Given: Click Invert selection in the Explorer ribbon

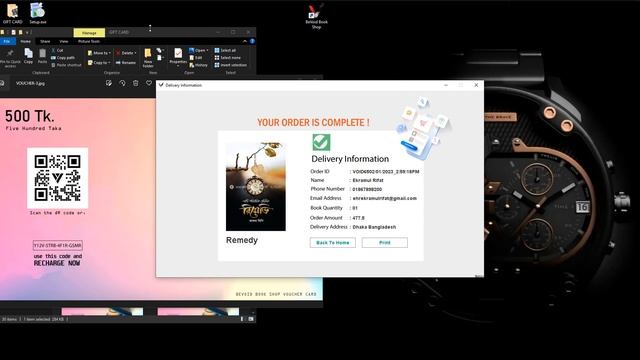Looking at the screenshot, I should point(231,65).
